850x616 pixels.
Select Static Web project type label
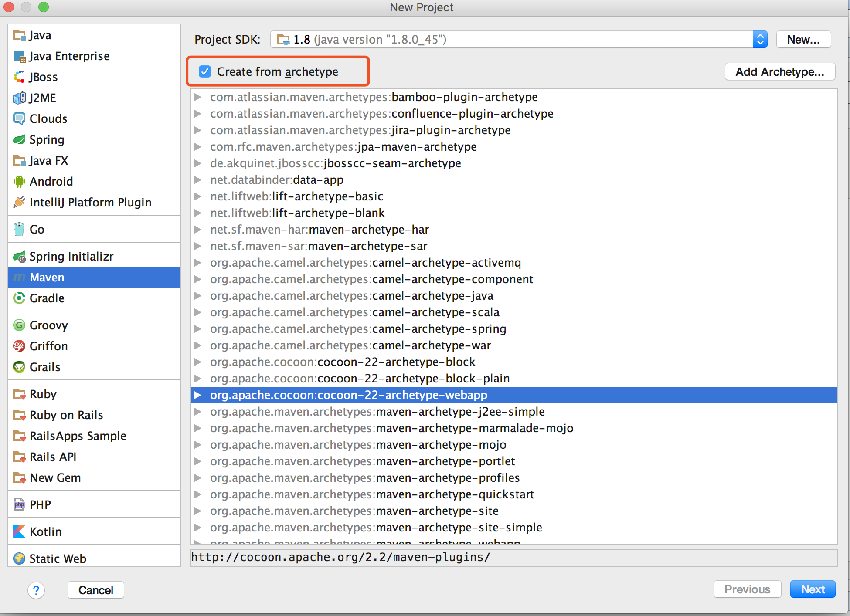tap(58, 559)
